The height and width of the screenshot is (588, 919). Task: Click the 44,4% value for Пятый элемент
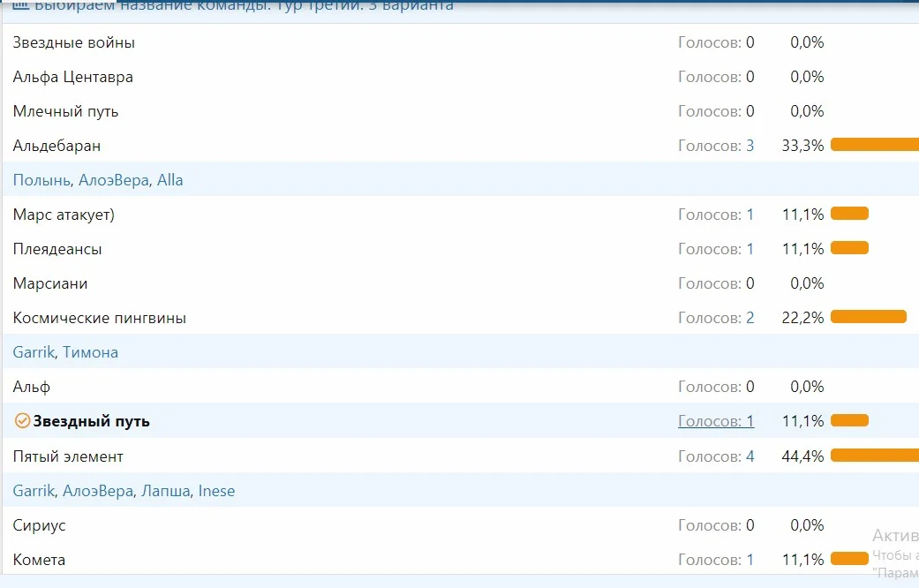coord(803,456)
